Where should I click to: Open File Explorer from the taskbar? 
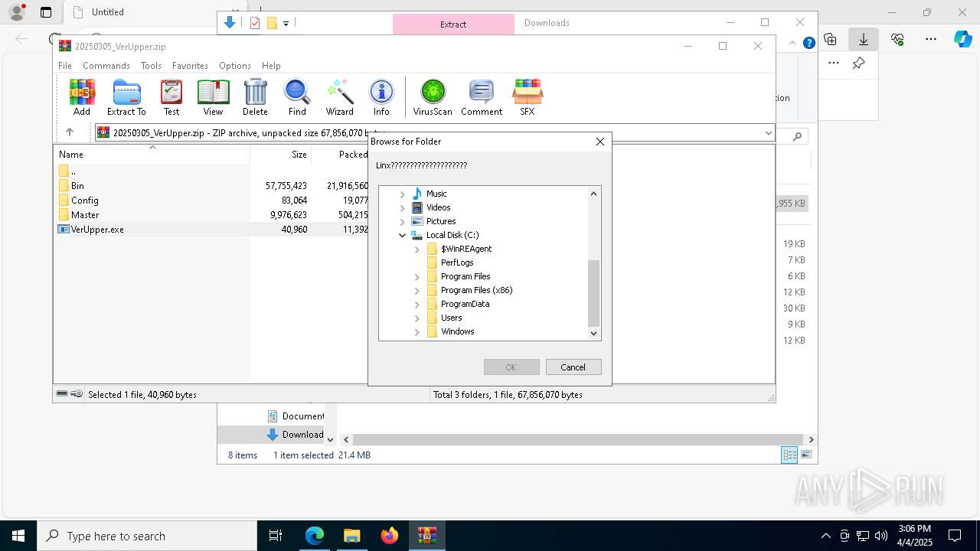pyautogui.click(x=352, y=536)
